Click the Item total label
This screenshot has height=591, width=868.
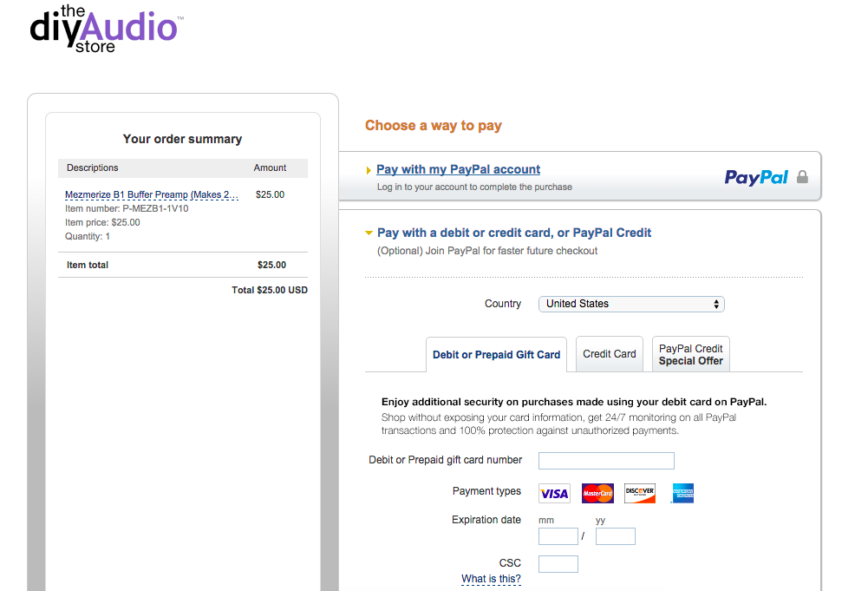(x=88, y=265)
